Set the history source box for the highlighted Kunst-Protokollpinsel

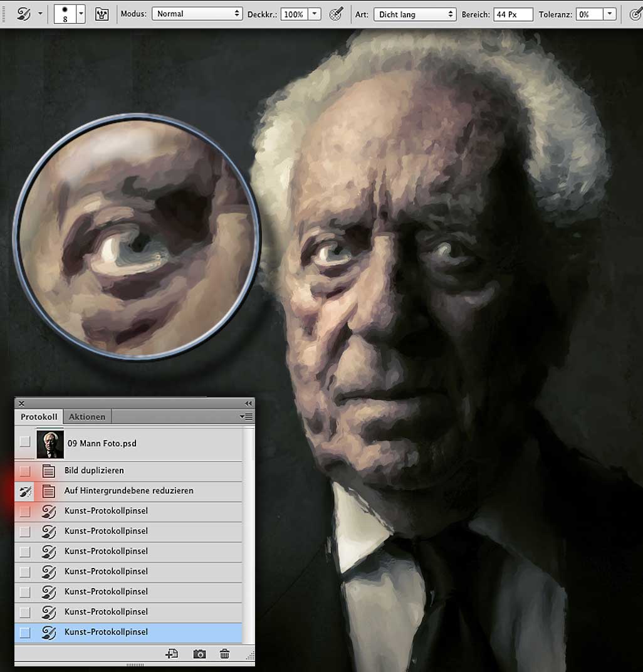(x=25, y=632)
